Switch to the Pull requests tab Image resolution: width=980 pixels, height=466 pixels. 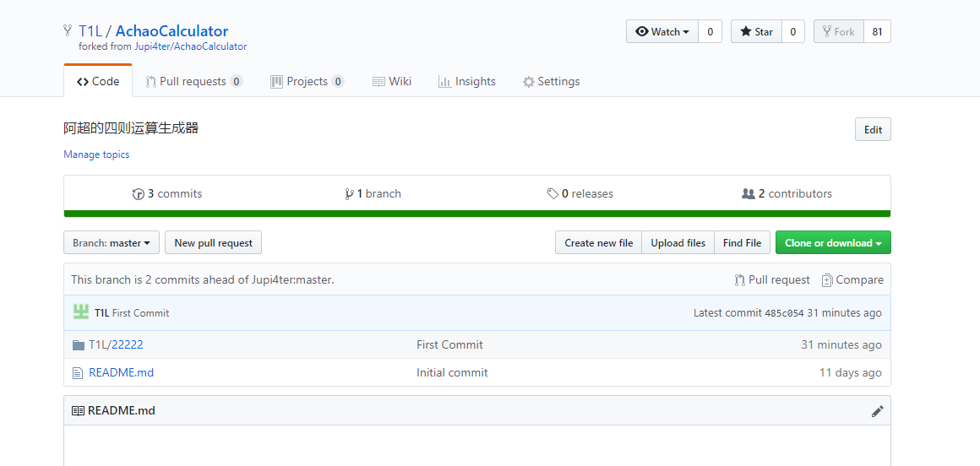coord(193,82)
